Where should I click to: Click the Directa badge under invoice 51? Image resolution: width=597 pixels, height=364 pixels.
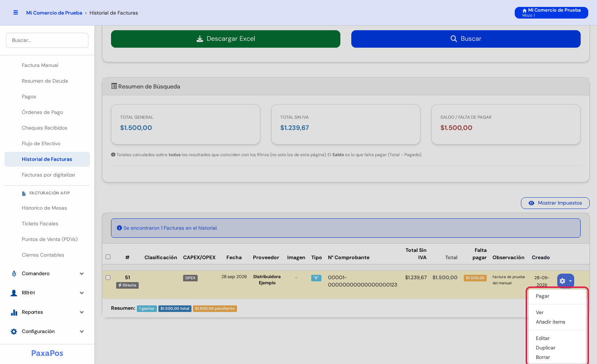pyautogui.click(x=127, y=285)
